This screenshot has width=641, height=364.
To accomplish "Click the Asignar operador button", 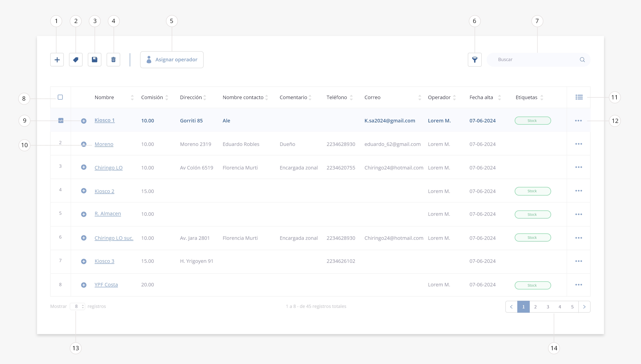I will (x=172, y=60).
